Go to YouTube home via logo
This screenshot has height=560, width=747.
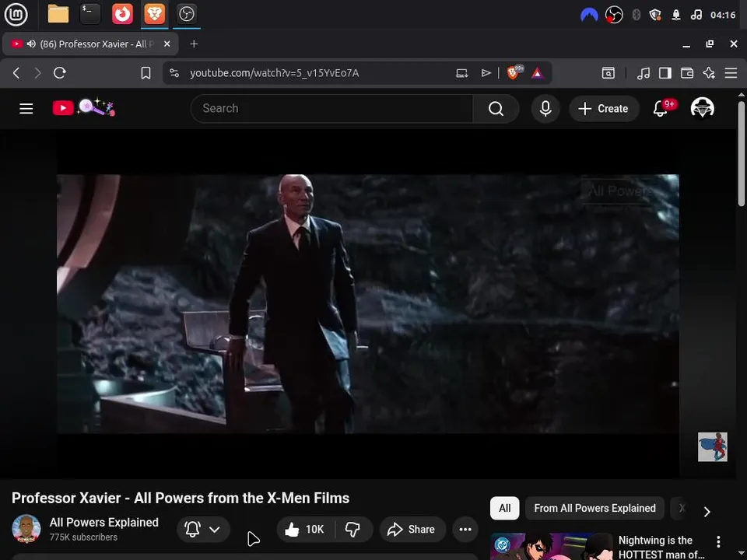83,108
